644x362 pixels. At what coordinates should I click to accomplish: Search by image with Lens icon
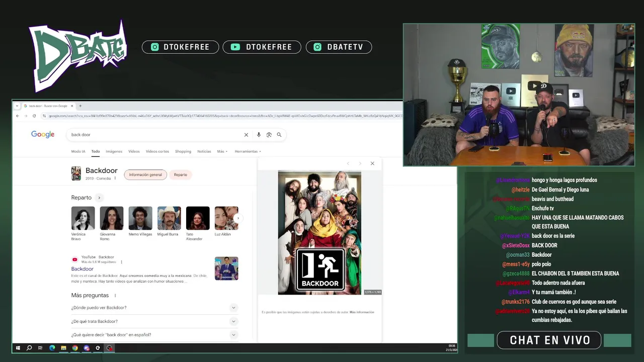269,135
